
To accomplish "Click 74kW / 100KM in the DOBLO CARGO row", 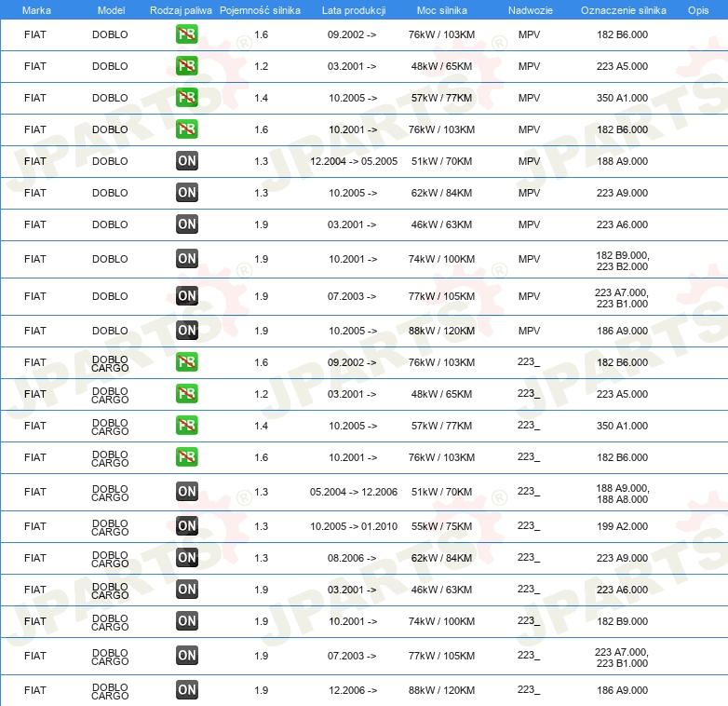I will [x=441, y=621].
